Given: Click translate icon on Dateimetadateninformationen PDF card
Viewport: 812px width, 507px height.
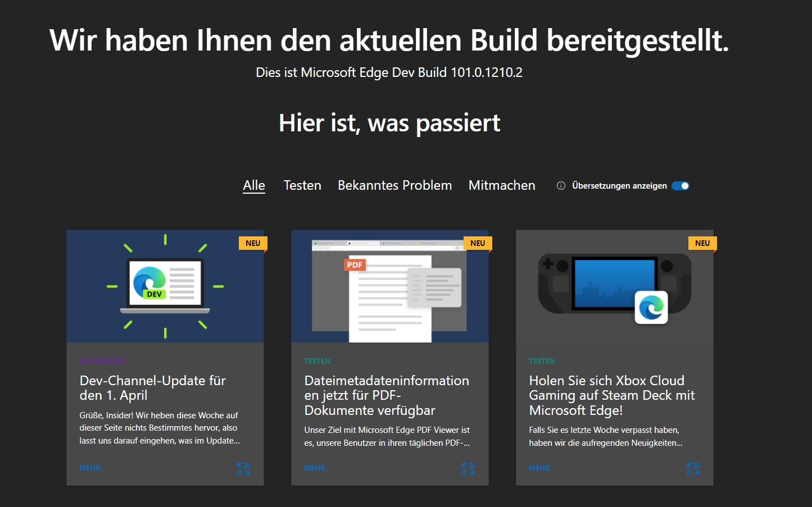Looking at the screenshot, I should (x=468, y=468).
